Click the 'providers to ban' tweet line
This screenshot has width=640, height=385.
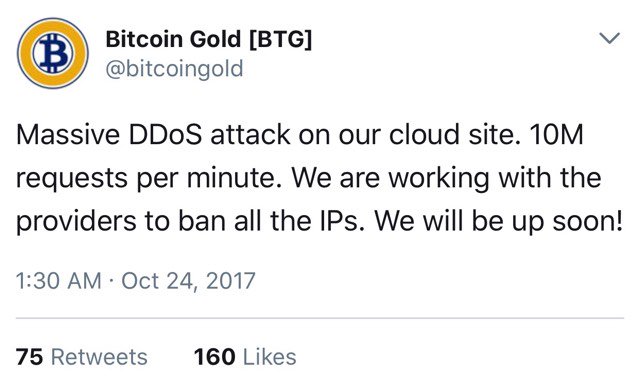click(320, 222)
